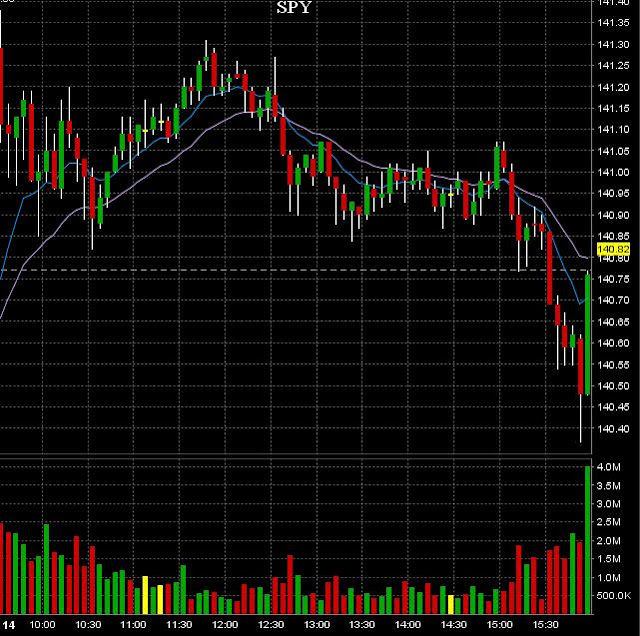Click the 11:30 time axis label
Image resolution: width=640 pixels, height=636 pixels.
click(x=179, y=625)
